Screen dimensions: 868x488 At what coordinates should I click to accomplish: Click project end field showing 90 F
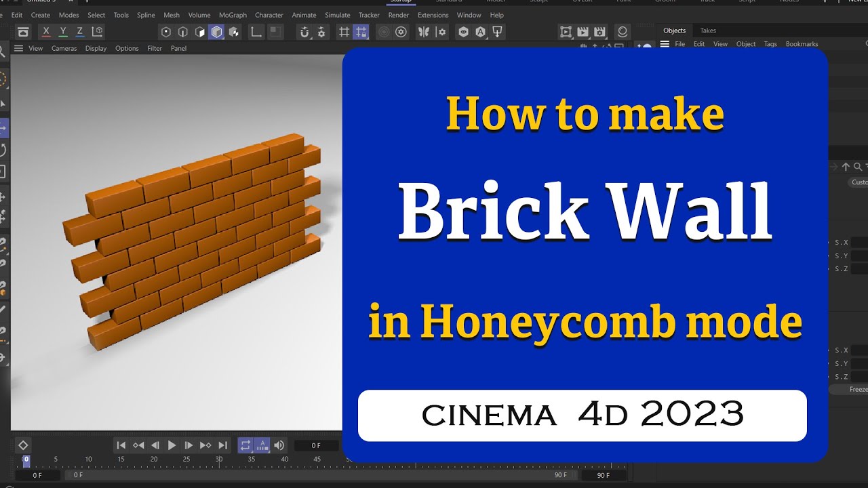point(604,476)
